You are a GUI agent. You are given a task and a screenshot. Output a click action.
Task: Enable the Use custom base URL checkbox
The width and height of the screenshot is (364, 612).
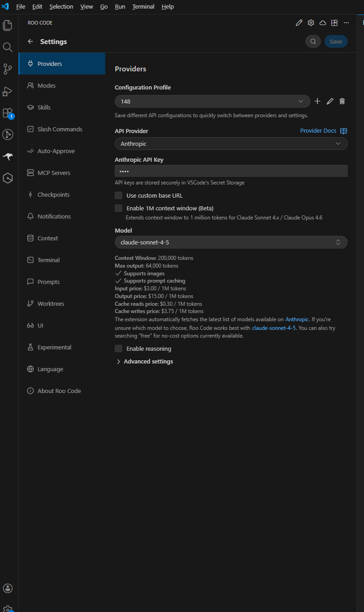tap(118, 195)
